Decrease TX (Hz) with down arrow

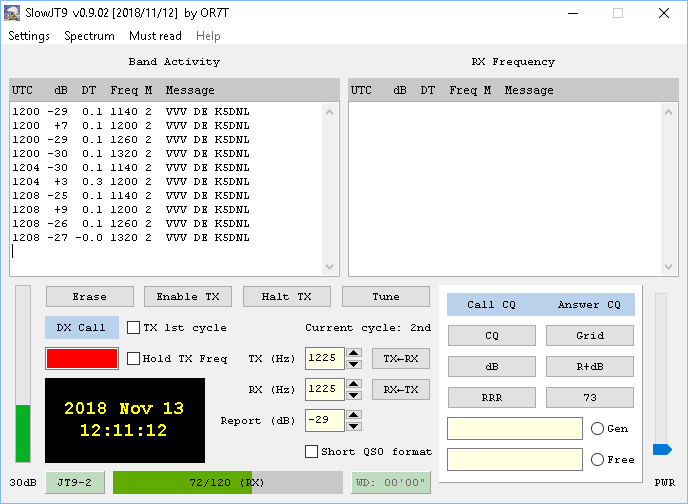(x=354, y=364)
